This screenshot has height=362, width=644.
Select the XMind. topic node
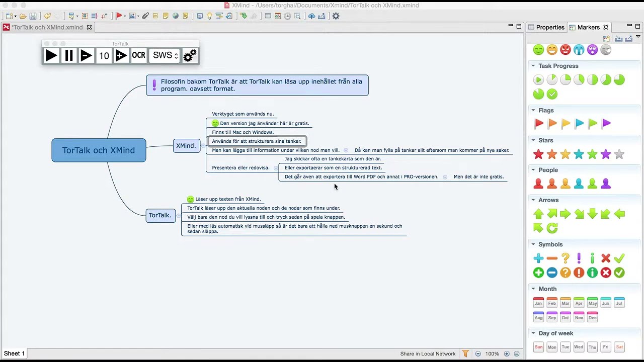pos(186,146)
